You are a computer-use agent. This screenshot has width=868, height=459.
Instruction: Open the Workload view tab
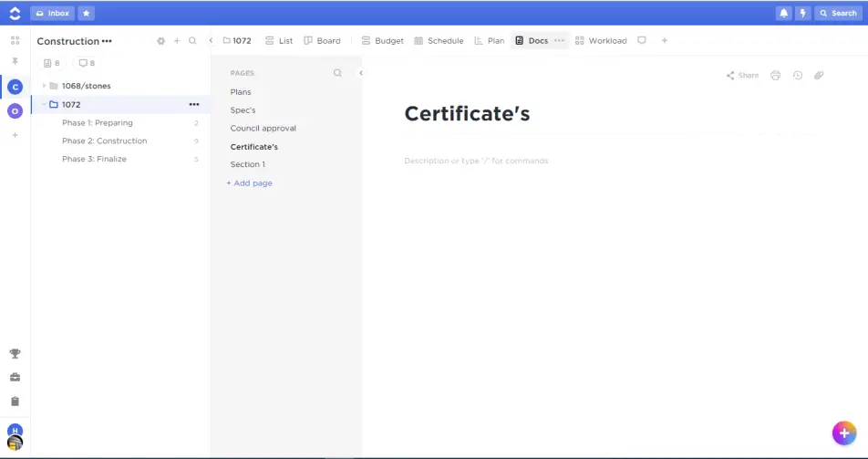(601, 41)
